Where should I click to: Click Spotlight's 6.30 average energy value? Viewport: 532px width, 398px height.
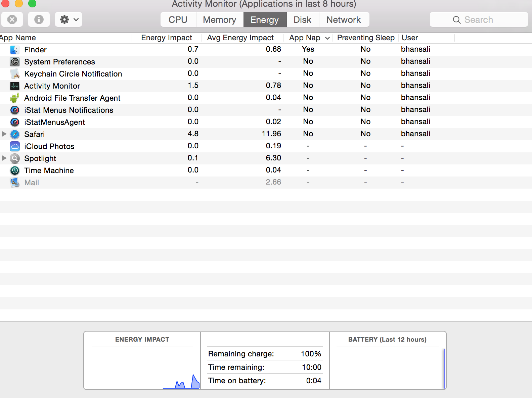click(273, 158)
